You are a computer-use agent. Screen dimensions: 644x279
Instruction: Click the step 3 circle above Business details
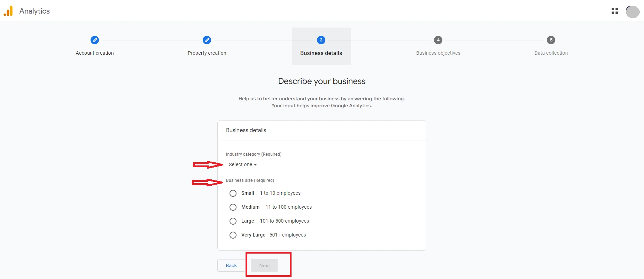[321, 40]
